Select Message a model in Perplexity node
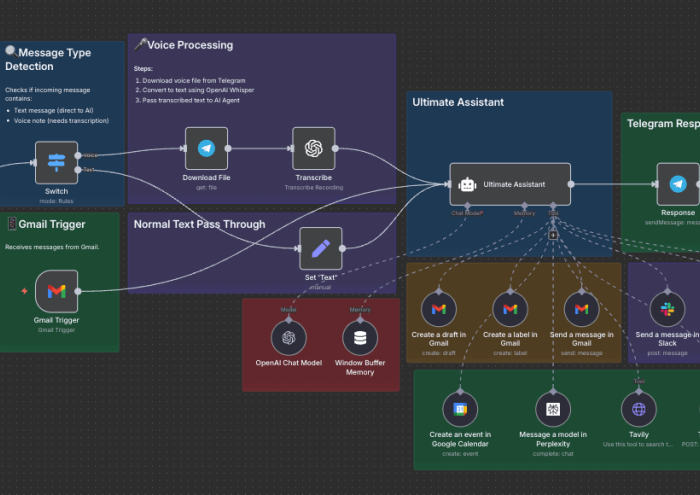This screenshot has width=700, height=495. 553,409
